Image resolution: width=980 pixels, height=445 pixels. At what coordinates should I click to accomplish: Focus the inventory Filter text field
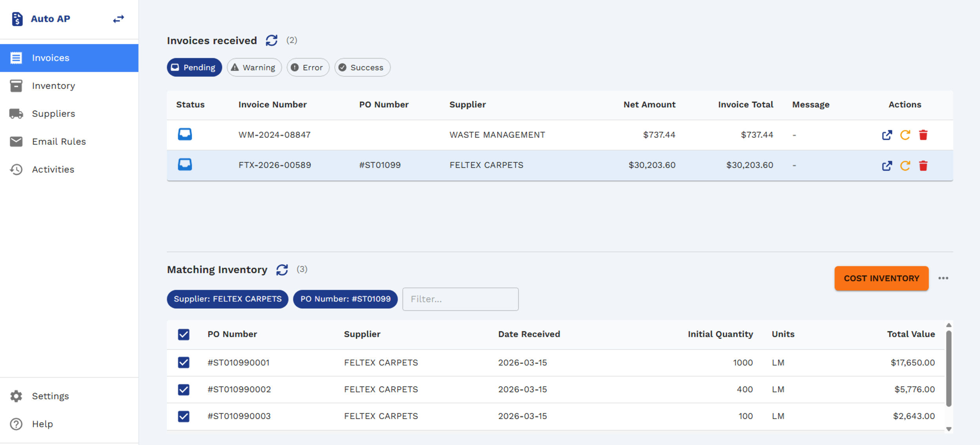[x=460, y=299]
